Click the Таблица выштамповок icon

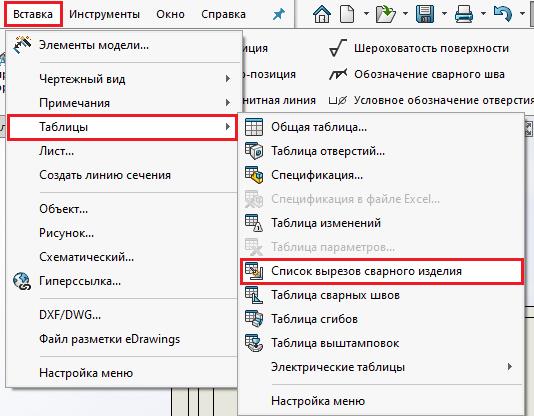click(254, 343)
